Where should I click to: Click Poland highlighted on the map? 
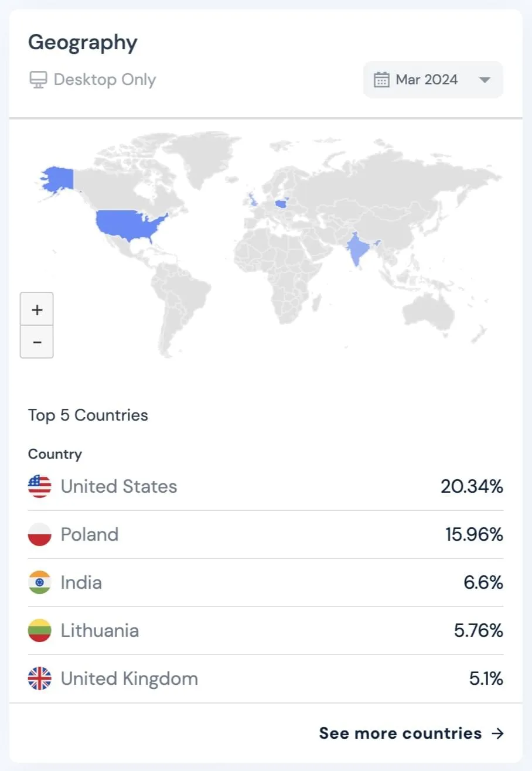282,203
